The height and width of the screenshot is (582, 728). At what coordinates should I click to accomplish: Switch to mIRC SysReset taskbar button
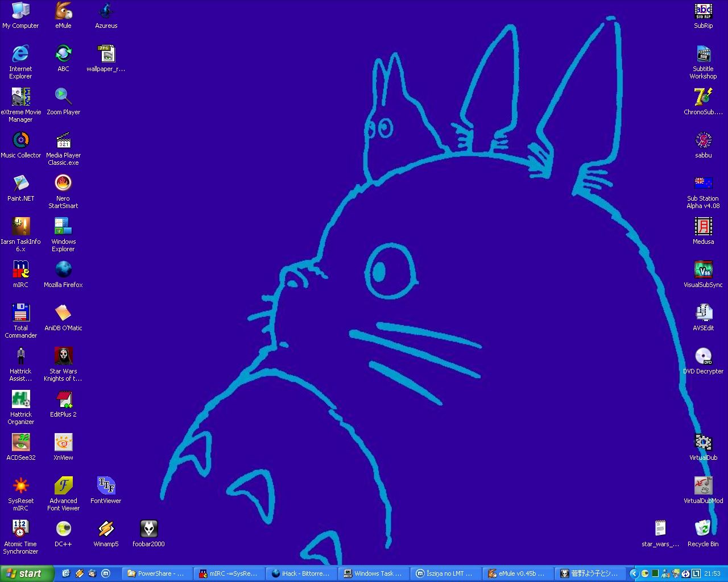point(229,573)
